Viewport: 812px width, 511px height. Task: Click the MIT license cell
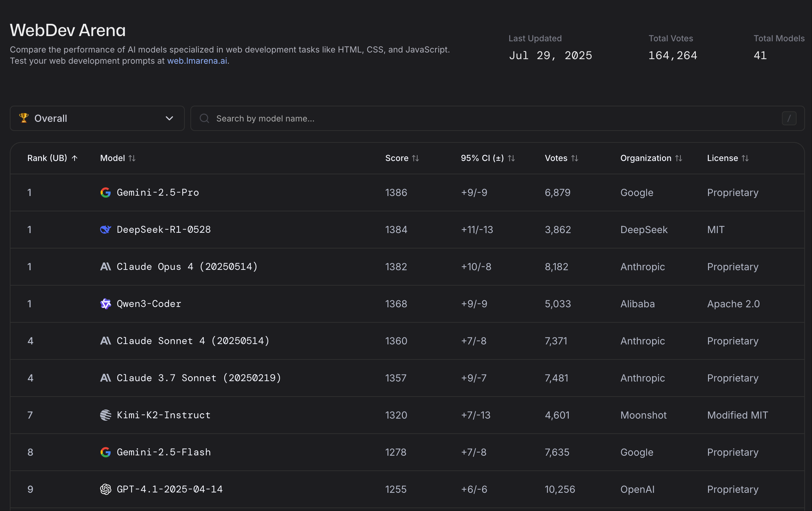(x=716, y=230)
